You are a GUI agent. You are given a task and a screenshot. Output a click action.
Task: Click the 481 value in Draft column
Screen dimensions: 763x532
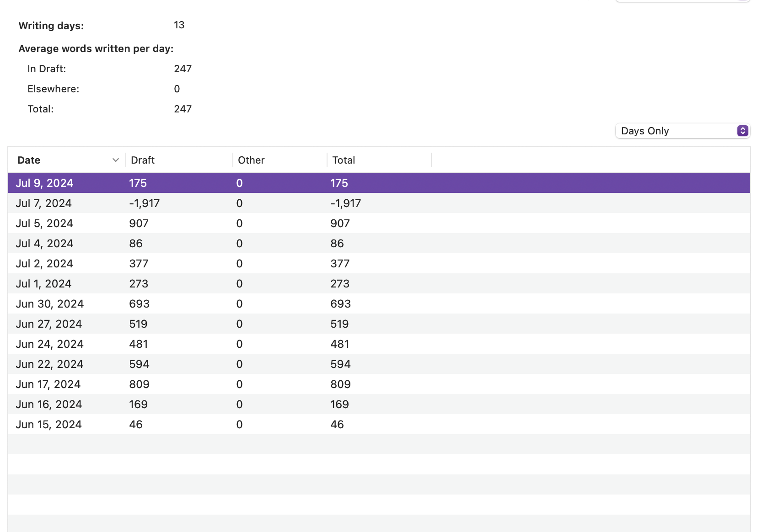click(139, 344)
